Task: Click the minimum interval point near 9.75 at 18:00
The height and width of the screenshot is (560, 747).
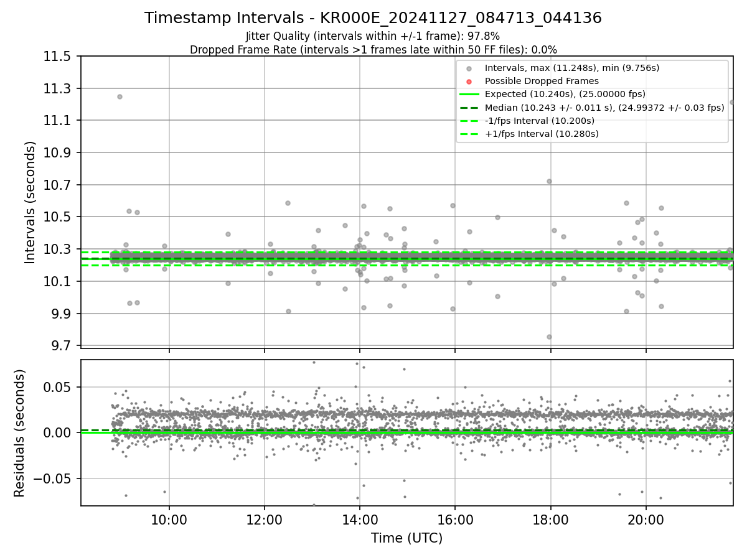Action: [x=549, y=337]
